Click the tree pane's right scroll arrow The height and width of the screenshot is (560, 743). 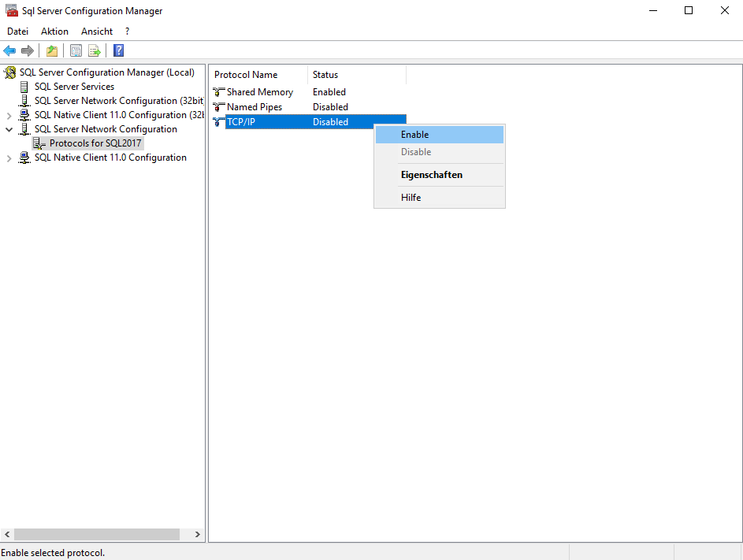pyautogui.click(x=198, y=535)
